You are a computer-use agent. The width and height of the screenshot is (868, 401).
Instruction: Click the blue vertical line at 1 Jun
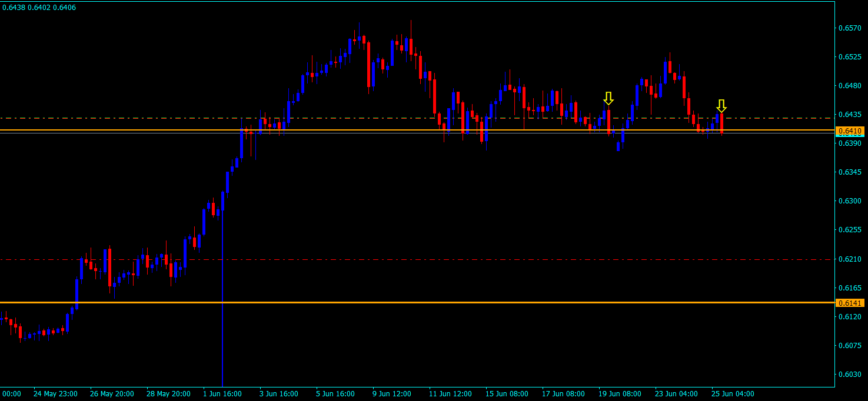pos(222,300)
